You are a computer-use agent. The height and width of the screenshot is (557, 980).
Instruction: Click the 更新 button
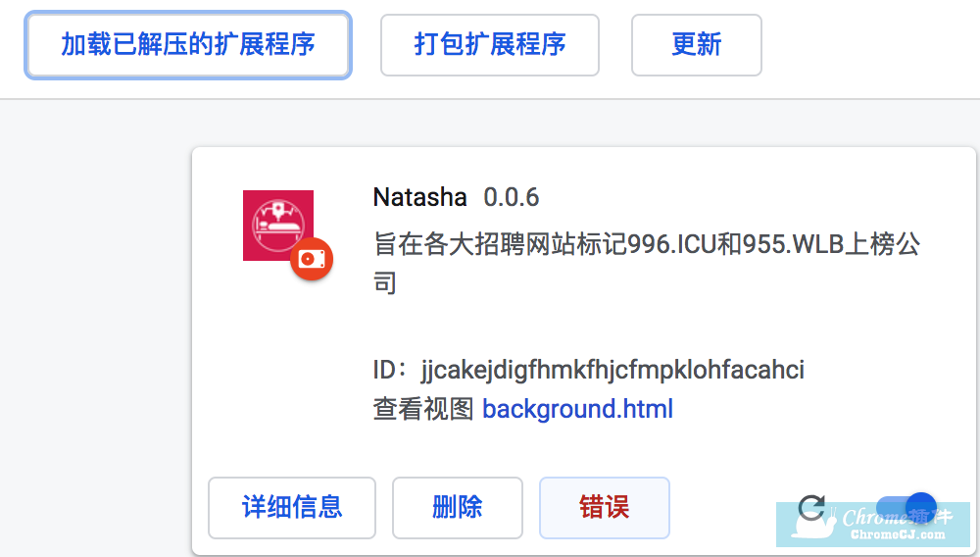696,45
